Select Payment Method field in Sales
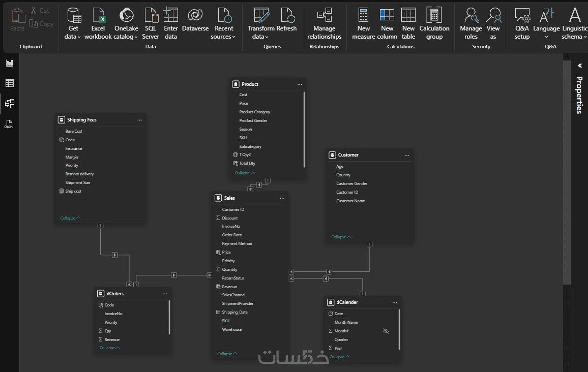Screen dimensions: 588x372 point(237,243)
